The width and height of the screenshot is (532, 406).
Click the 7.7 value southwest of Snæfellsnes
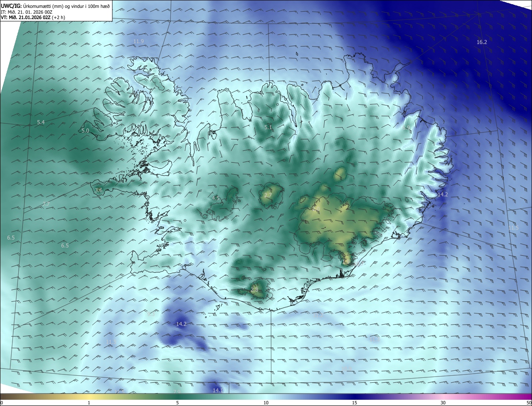click(x=46, y=204)
